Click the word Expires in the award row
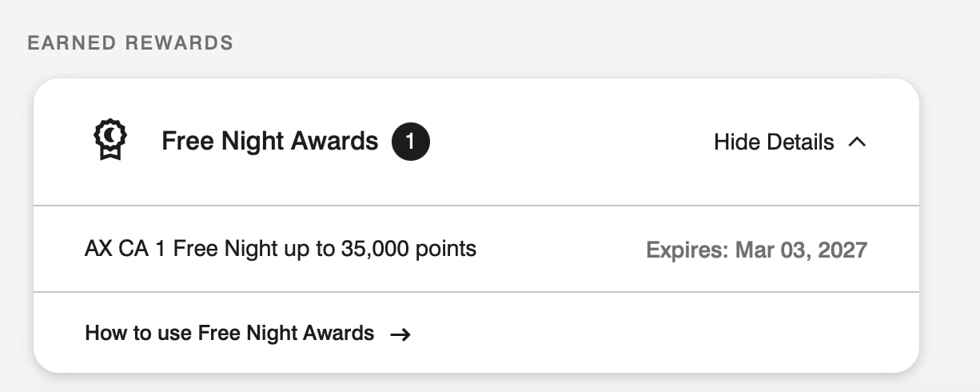This screenshot has height=392, width=980. coord(687,250)
